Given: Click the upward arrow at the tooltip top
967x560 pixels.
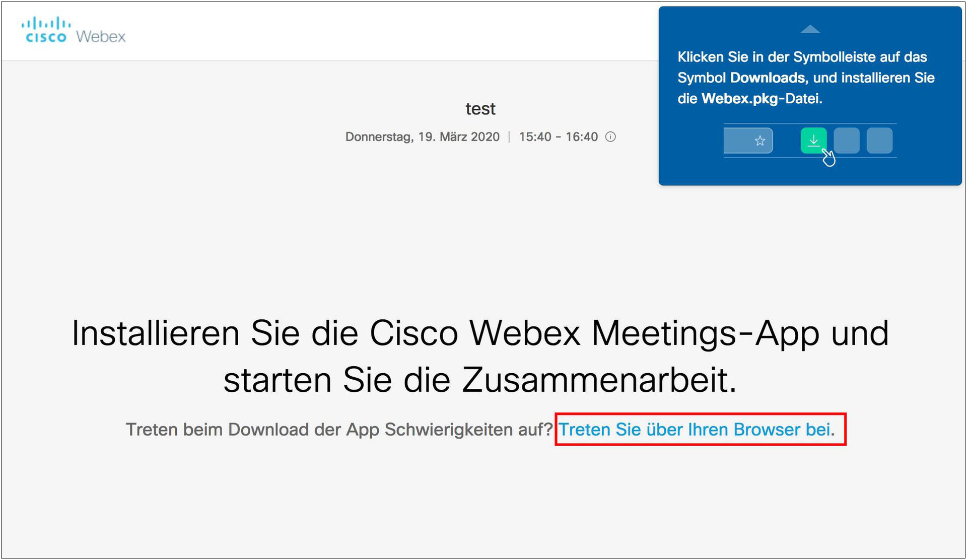Looking at the screenshot, I should 810,29.
